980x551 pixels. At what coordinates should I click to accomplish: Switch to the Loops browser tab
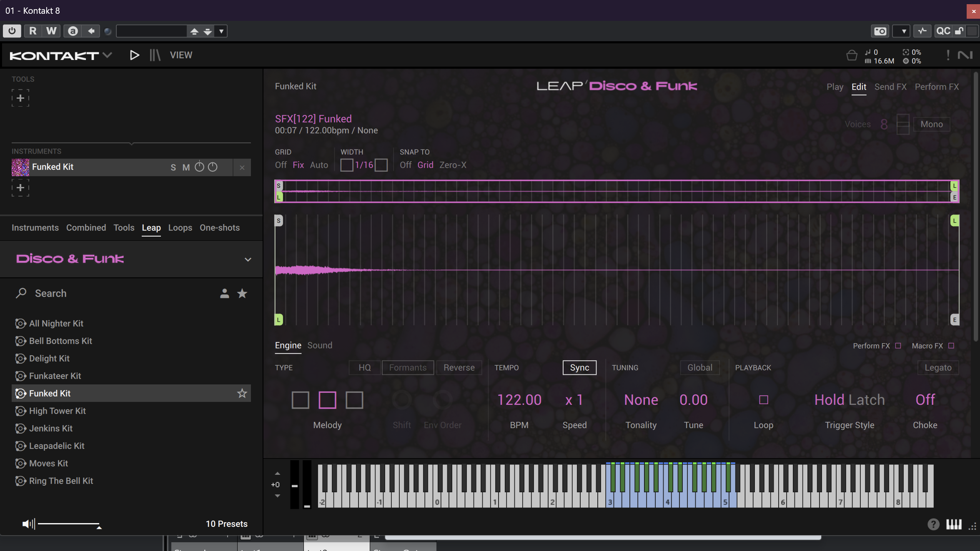pos(180,228)
